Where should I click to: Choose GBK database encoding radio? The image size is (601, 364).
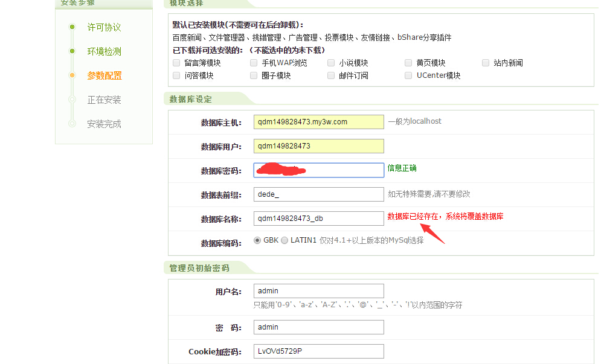(257, 240)
